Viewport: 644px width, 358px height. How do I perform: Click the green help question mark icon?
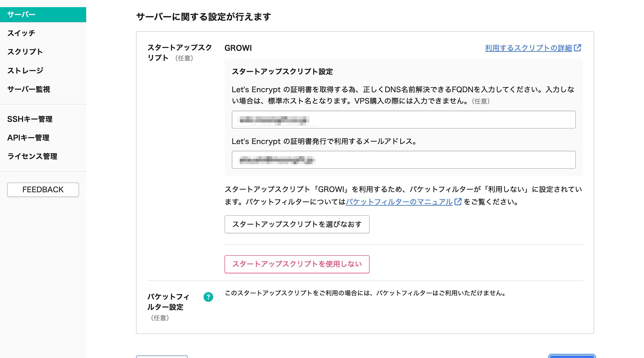pos(208,297)
